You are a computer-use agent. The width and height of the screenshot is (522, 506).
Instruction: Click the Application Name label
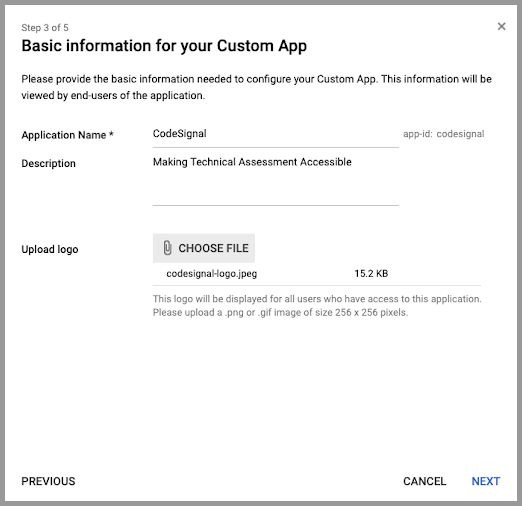[64, 135]
